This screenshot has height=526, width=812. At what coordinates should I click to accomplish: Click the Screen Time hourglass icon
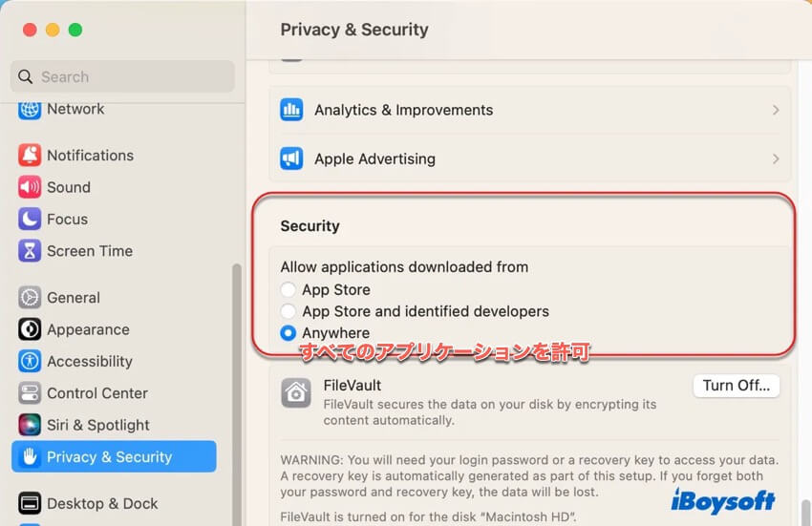pos(30,251)
